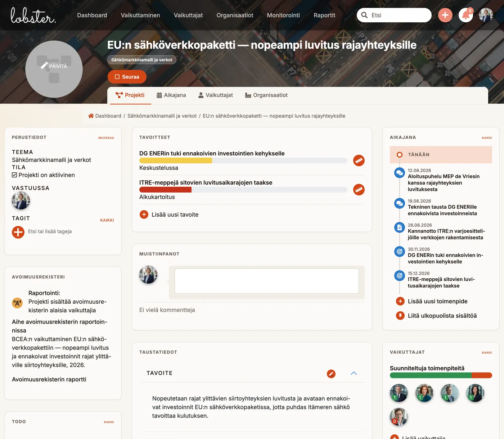Click the orange plus button in header
The height and width of the screenshot is (439, 504).
point(445,15)
